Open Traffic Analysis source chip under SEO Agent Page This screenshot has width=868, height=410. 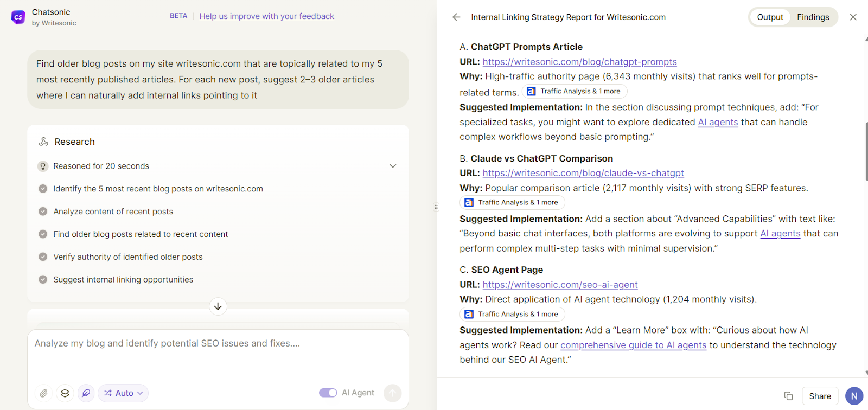512,315
